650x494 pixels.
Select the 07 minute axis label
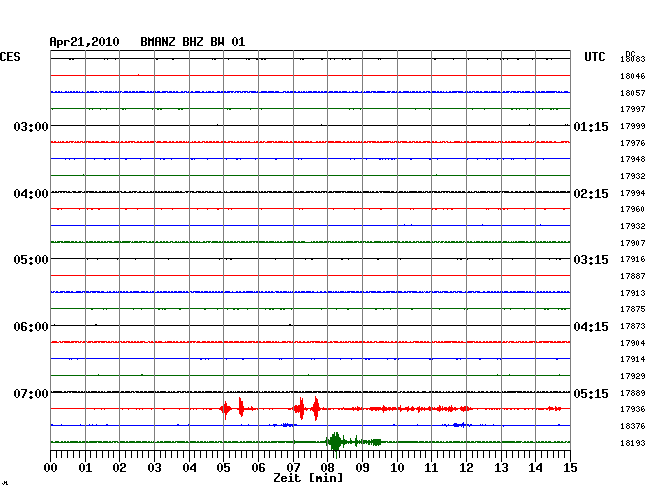[x=293, y=468]
